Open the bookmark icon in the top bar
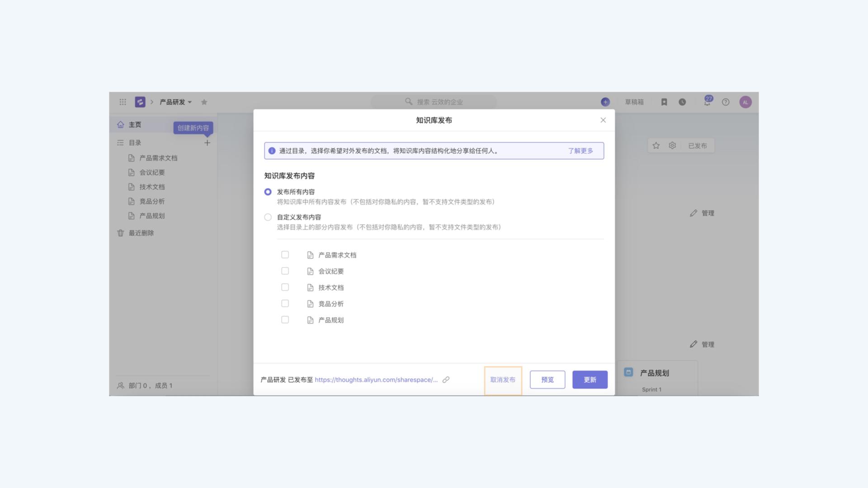 (664, 102)
